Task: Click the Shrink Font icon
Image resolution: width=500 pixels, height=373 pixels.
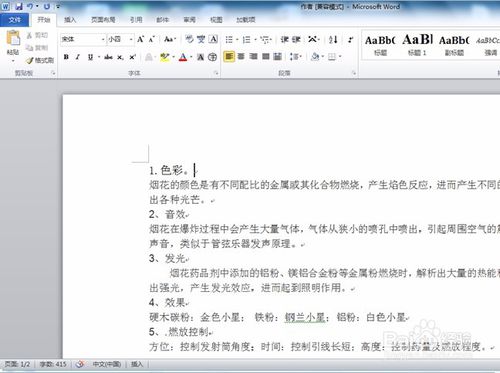Action: (x=152, y=39)
